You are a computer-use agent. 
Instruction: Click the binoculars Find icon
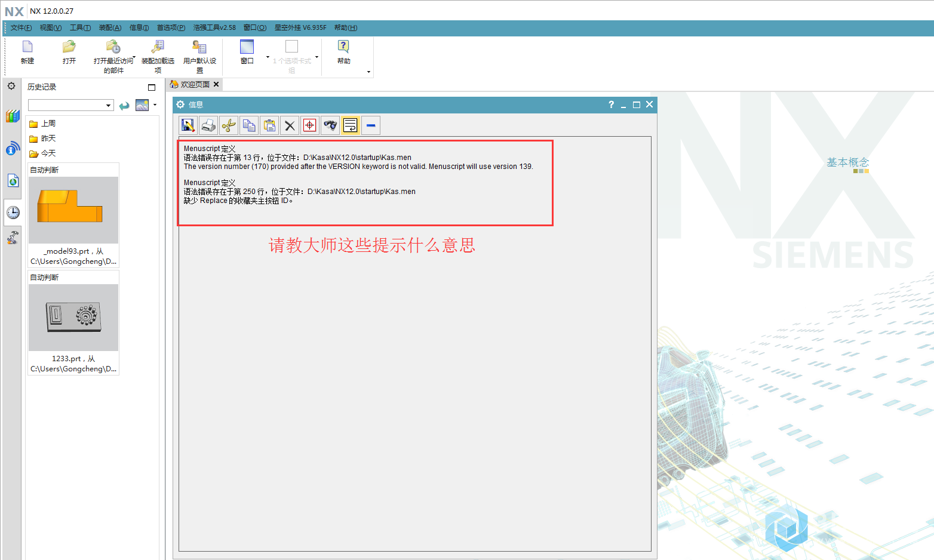[330, 125]
